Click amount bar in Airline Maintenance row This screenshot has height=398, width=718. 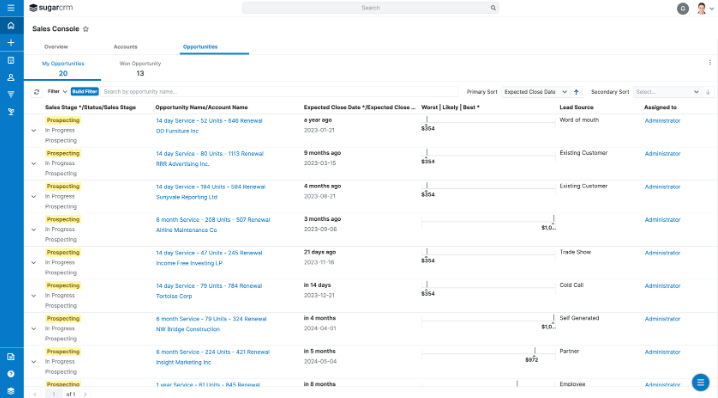488,223
